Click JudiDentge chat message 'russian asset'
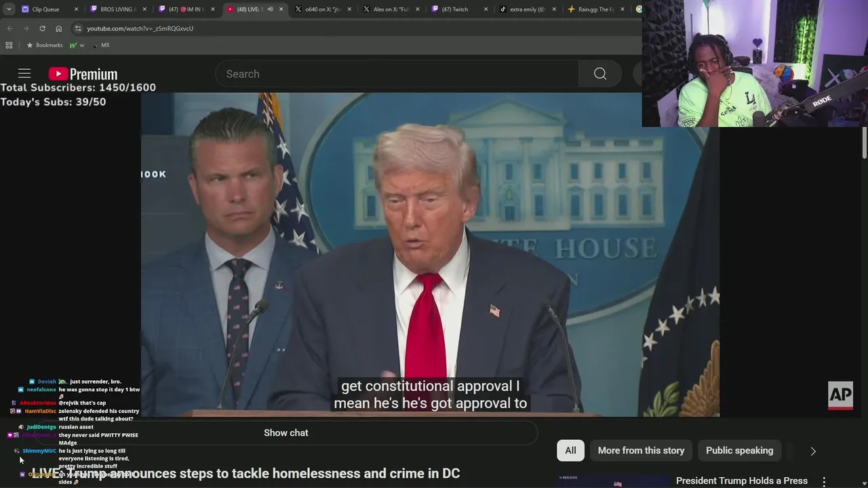Image resolution: width=868 pixels, height=488 pixels. click(x=76, y=427)
